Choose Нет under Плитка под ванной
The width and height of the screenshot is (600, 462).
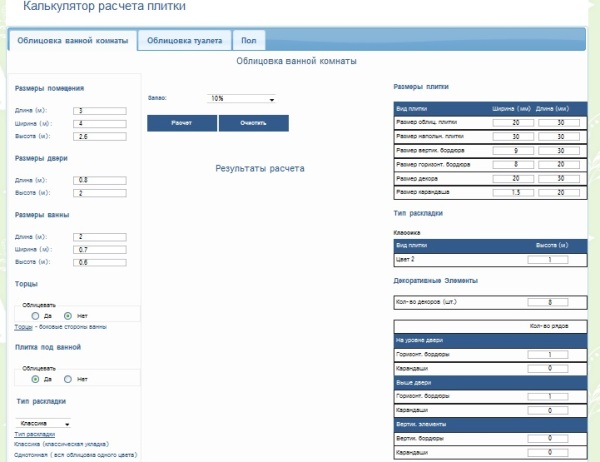[68, 379]
